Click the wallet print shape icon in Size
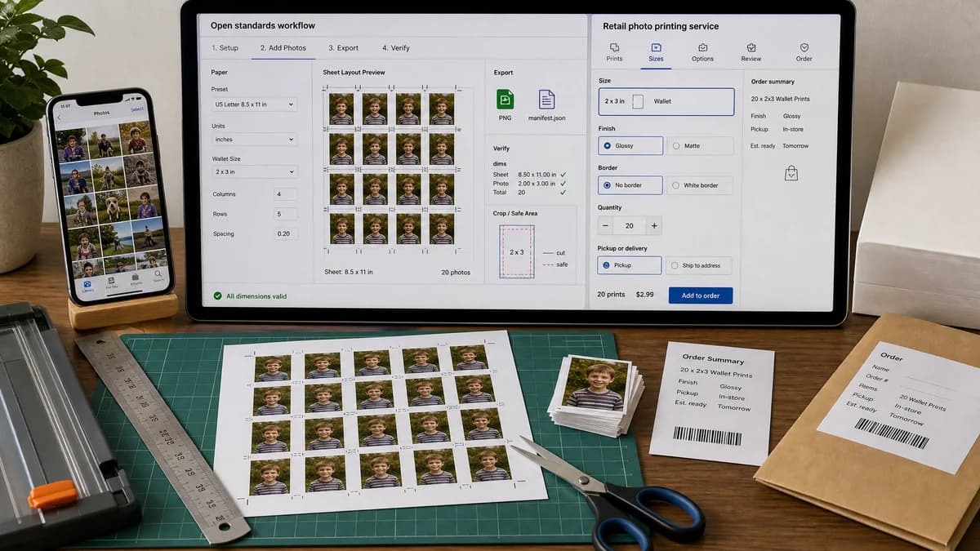This screenshot has height=551, width=980. pos(638,101)
